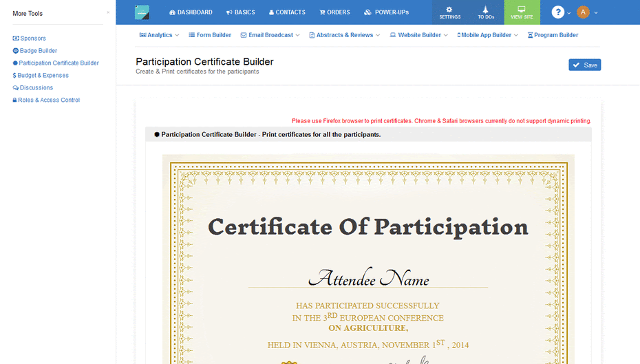
Task: Click the Attendee Name placeholder on the certificate
Action: click(369, 277)
